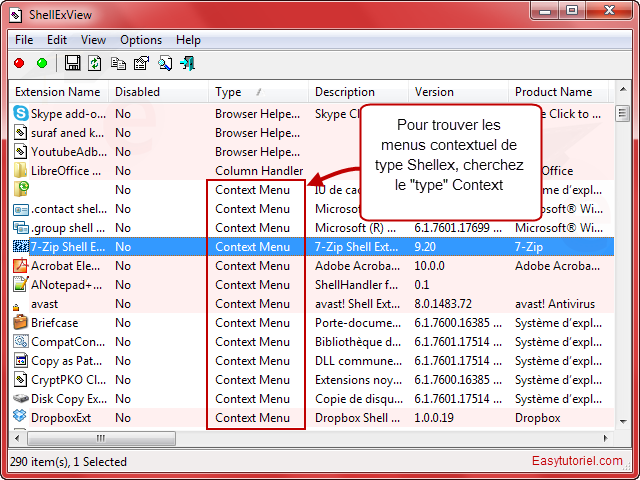Viewport: 640px width, 480px height.
Task: Click the Column Handler type cell
Action: [x=259, y=171]
